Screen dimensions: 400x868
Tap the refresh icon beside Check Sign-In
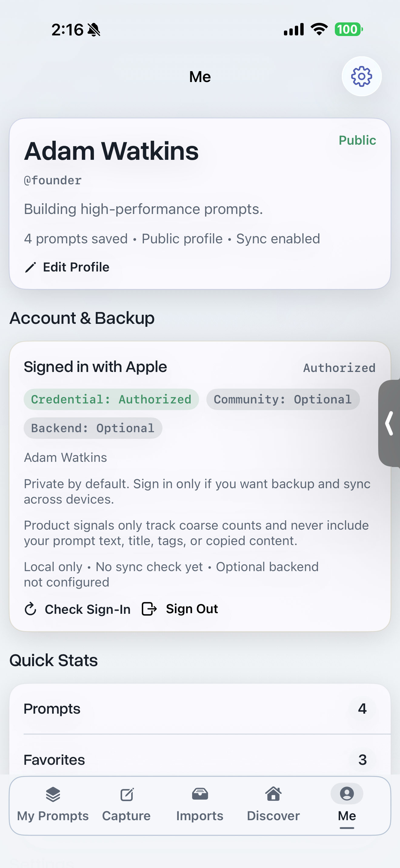(31, 609)
